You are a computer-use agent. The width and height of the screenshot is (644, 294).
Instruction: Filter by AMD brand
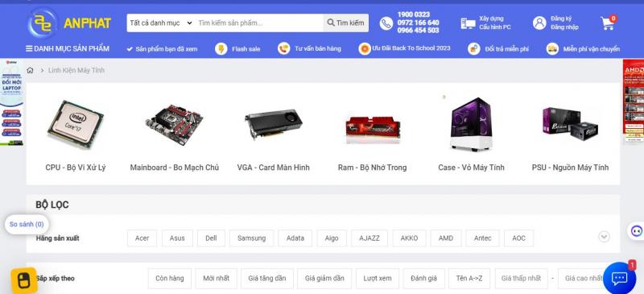(446, 238)
